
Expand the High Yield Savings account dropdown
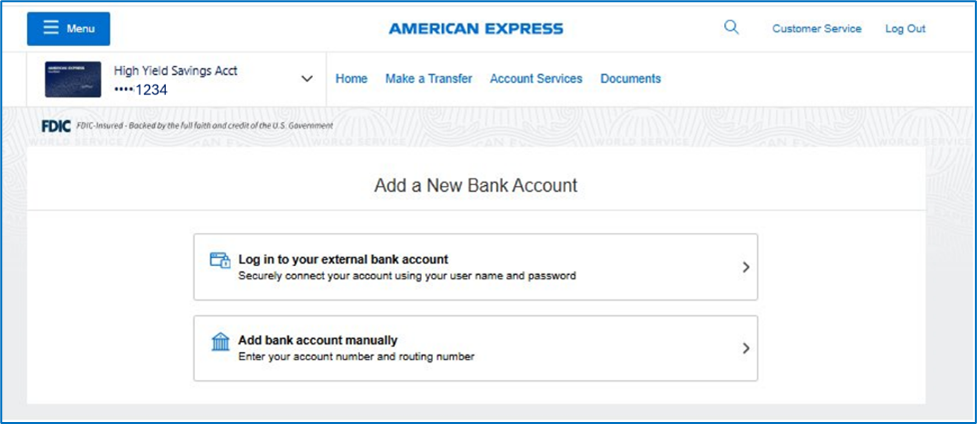pos(307,79)
